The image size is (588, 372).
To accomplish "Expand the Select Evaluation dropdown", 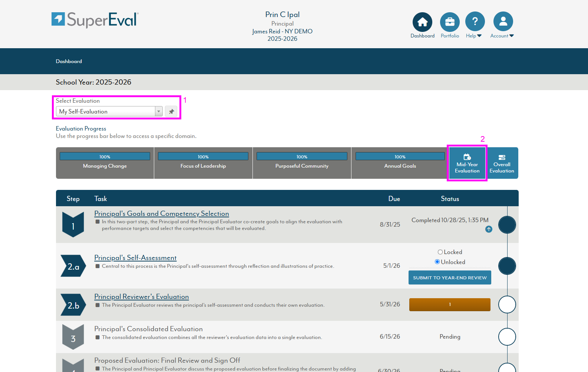I will coord(159,112).
